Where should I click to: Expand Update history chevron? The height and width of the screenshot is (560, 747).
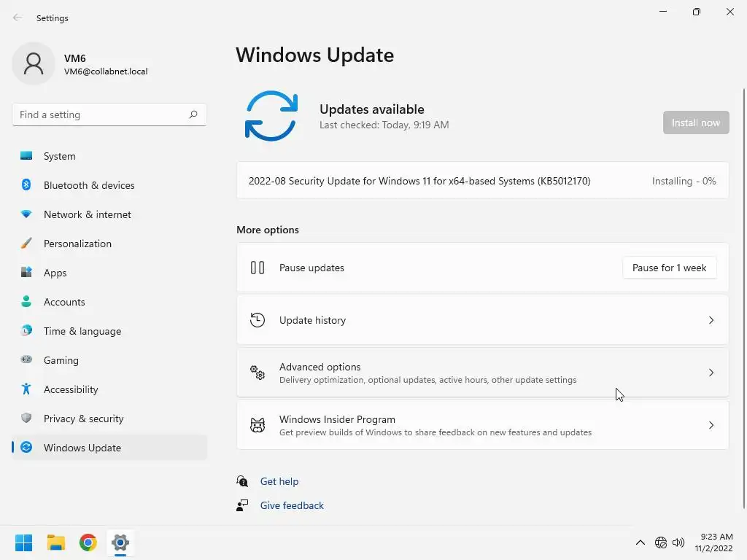coord(711,320)
